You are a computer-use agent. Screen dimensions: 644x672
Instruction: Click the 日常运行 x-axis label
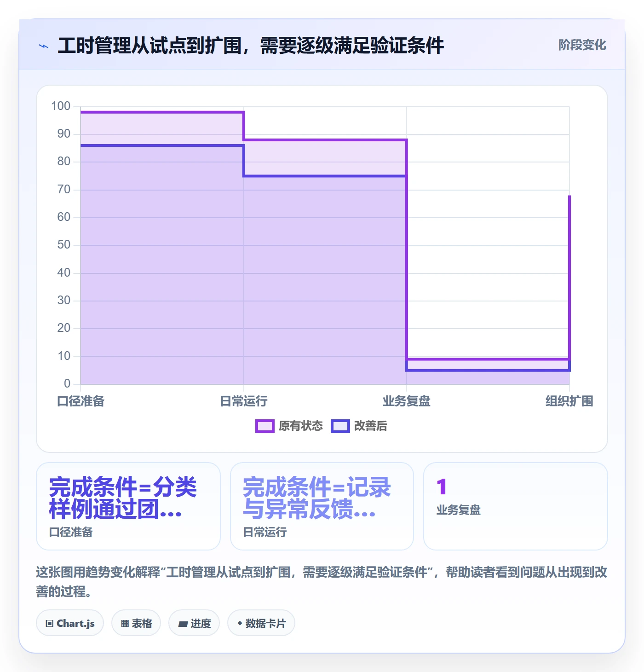[244, 401]
